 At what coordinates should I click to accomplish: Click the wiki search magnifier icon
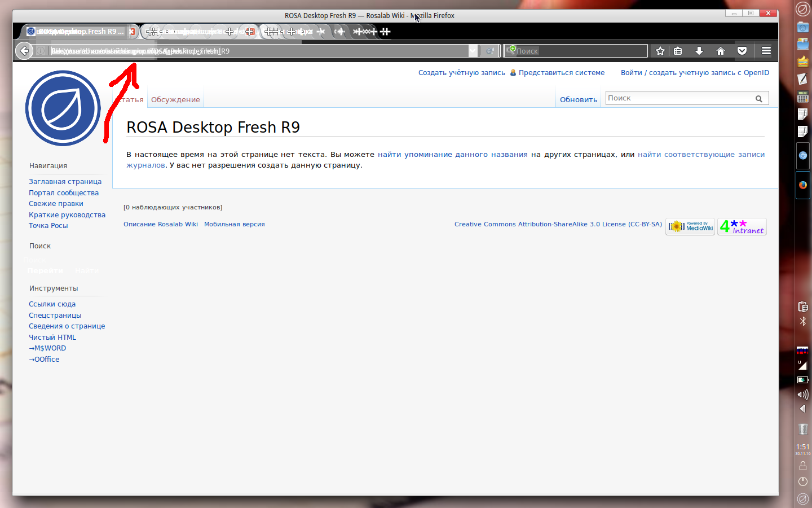tap(759, 99)
